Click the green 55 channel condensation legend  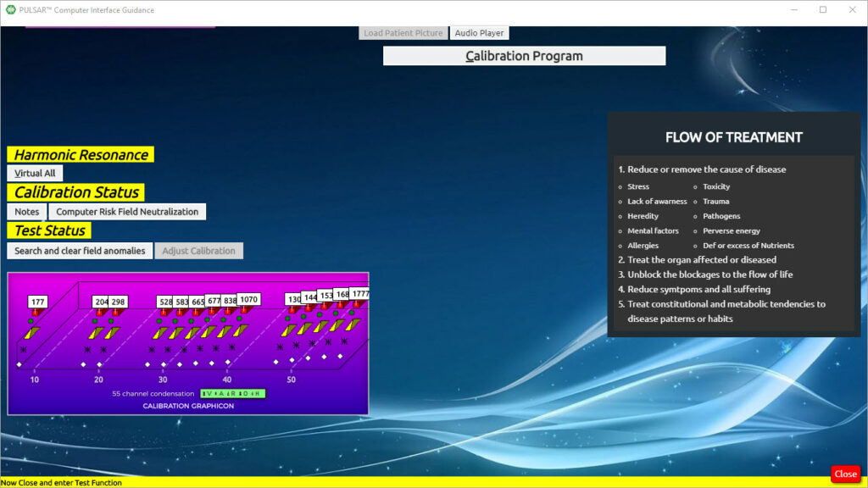(x=233, y=394)
